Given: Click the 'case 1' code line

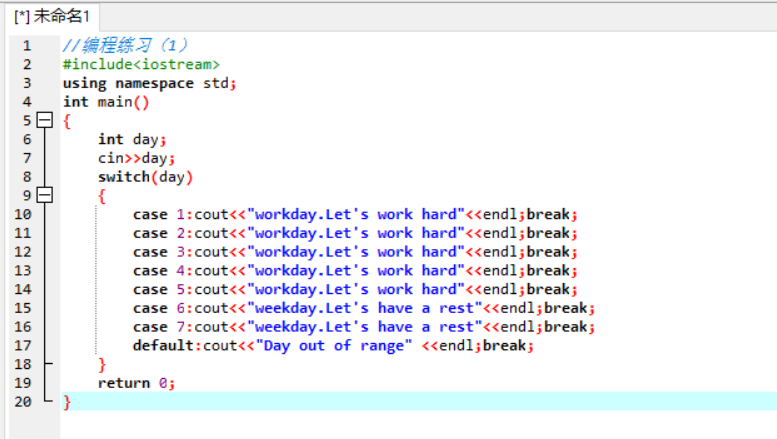Looking at the screenshot, I should [x=355, y=215].
